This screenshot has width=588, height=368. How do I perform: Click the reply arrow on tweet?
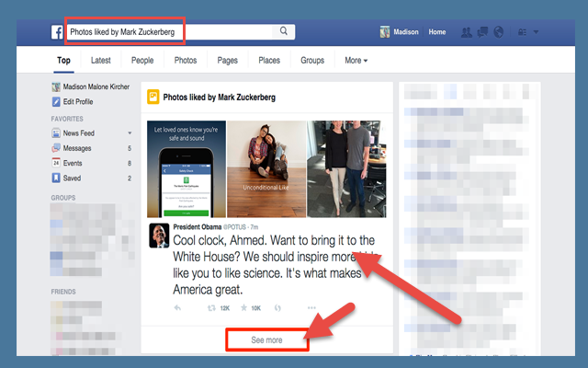(x=178, y=306)
